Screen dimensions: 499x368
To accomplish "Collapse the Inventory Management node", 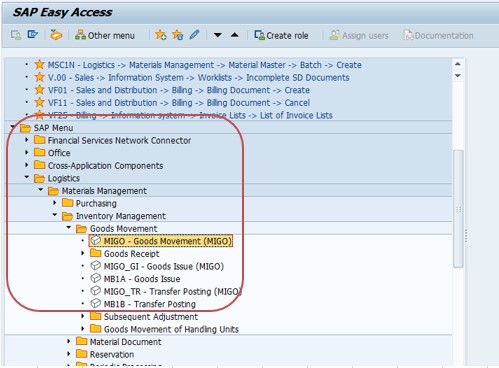I will click(55, 215).
